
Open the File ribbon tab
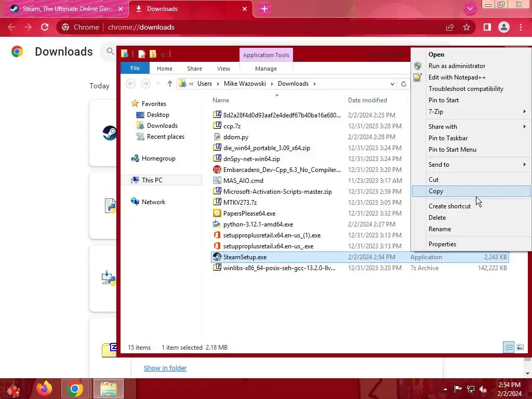[135, 68]
